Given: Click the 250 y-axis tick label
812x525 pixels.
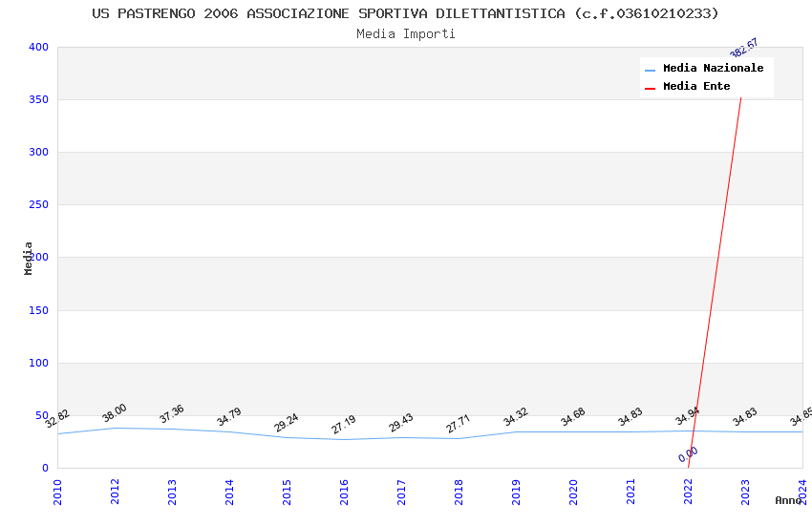Looking at the screenshot, I should (38, 205).
